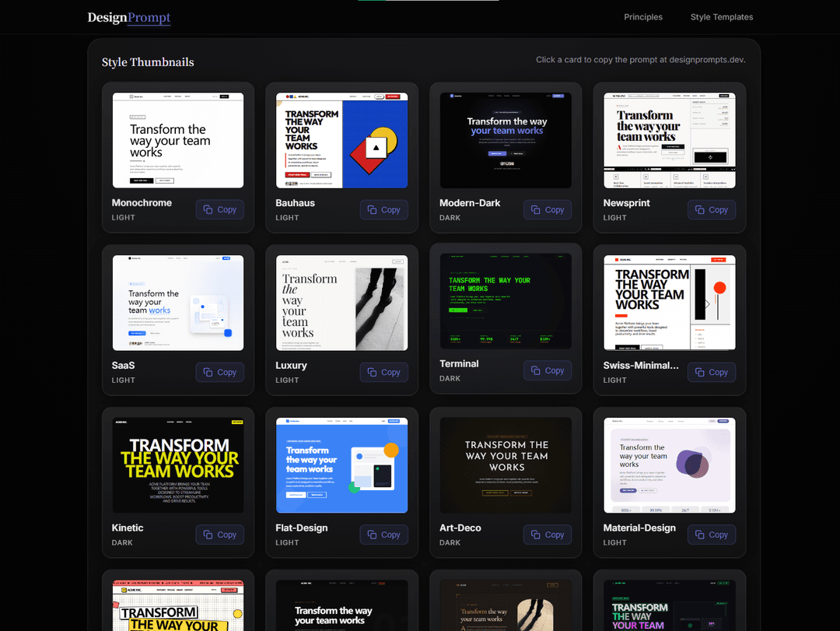Image resolution: width=840 pixels, height=631 pixels.
Task: Copy the Kinetic style prompt
Action: click(219, 535)
